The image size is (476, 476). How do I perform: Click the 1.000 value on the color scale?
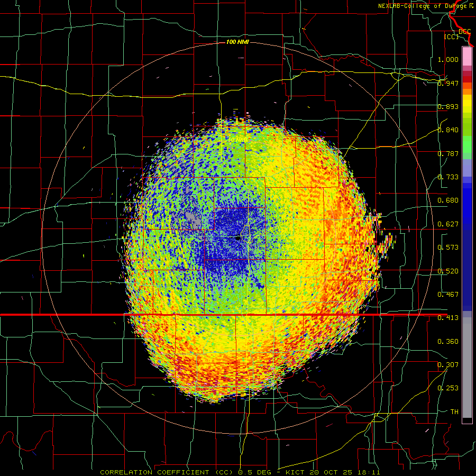coord(448,59)
